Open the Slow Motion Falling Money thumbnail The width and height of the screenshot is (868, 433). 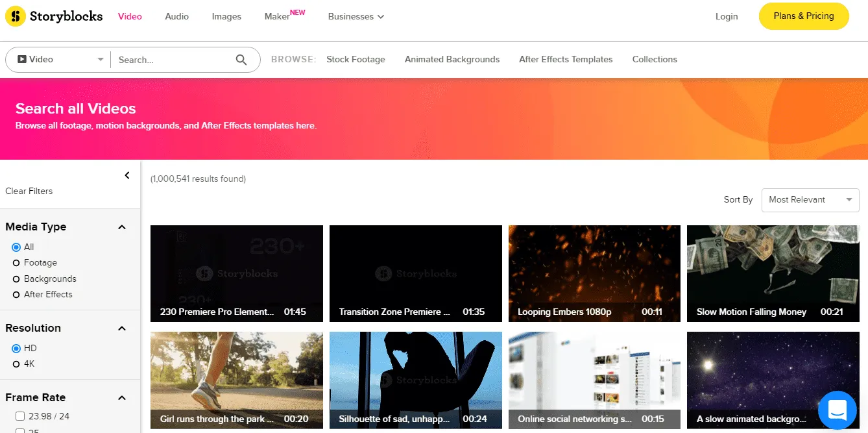(773, 273)
